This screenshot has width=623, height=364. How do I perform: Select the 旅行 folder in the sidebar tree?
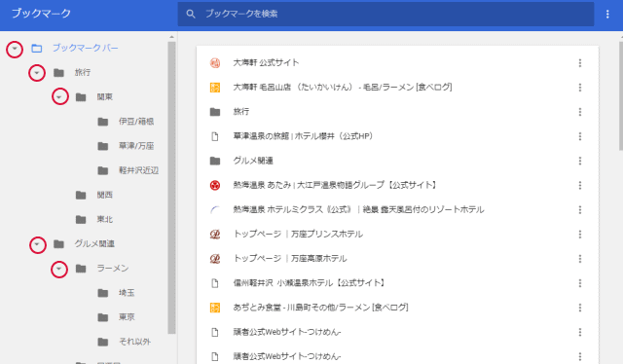[x=82, y=72]
